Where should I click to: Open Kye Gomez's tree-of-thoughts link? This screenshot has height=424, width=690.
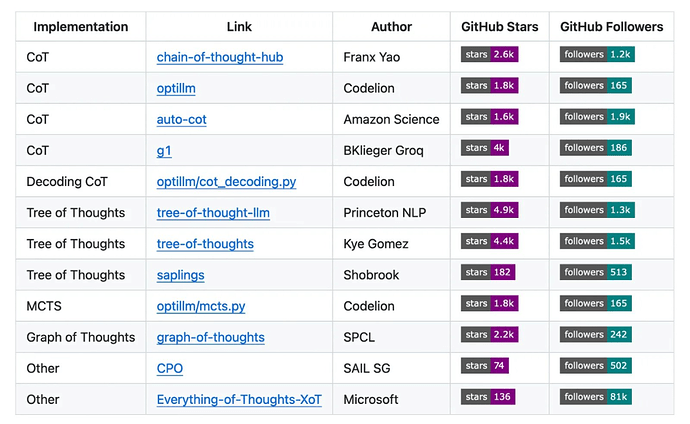point(205,244)
